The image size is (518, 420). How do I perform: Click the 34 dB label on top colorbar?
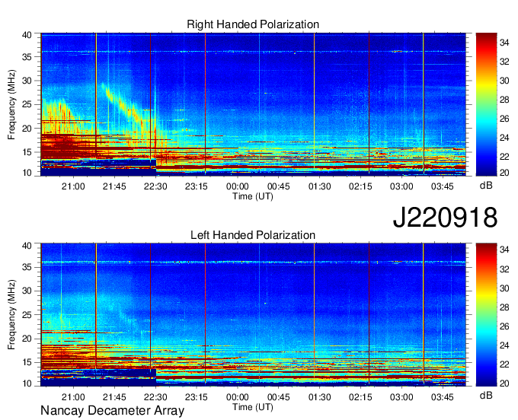coord(504,43)
